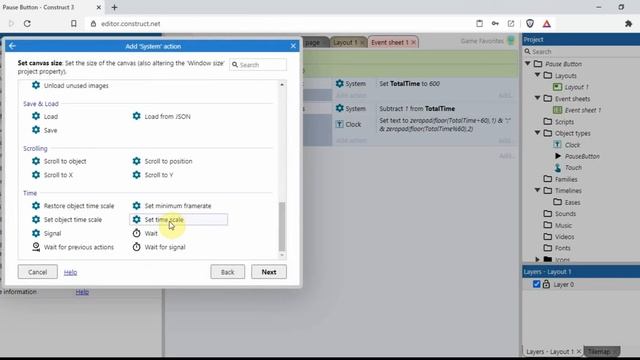
Task: Open a new browser tab
Action: pyautogui.click(x=114, y=7)
